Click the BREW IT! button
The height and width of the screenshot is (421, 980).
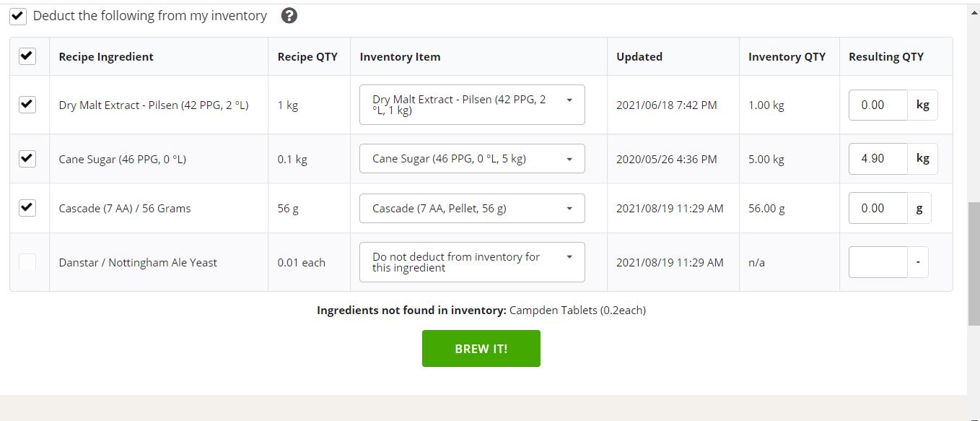coord(481,348)
